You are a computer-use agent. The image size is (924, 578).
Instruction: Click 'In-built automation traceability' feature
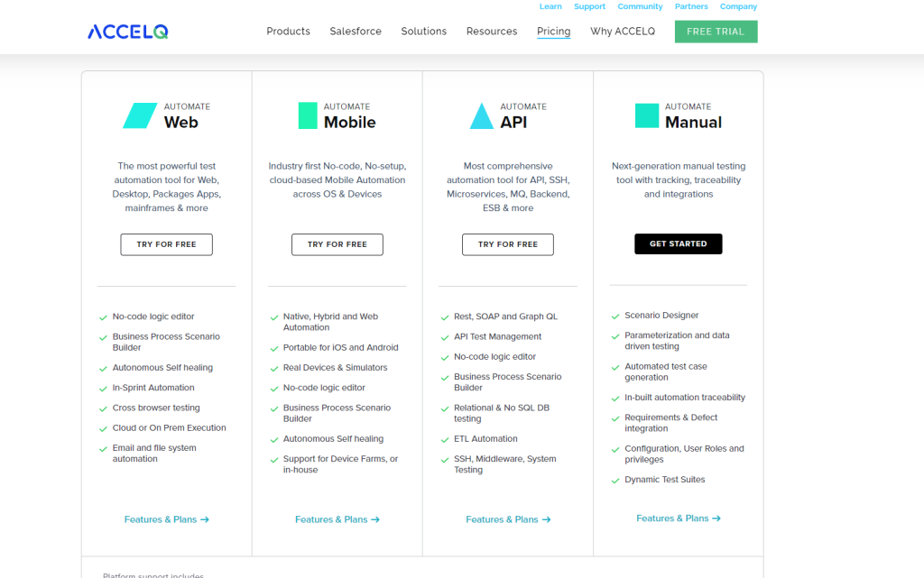click(685, 398)
